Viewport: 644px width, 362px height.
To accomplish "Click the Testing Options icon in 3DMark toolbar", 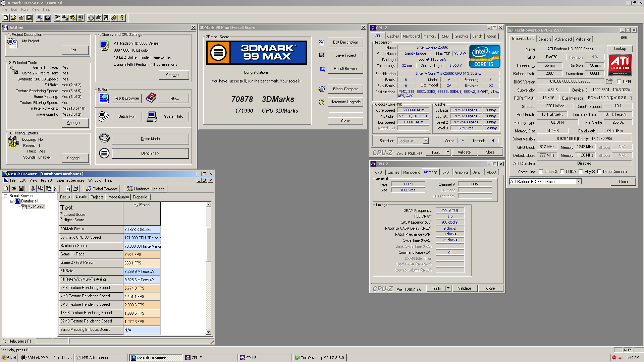I will [73, 18].
